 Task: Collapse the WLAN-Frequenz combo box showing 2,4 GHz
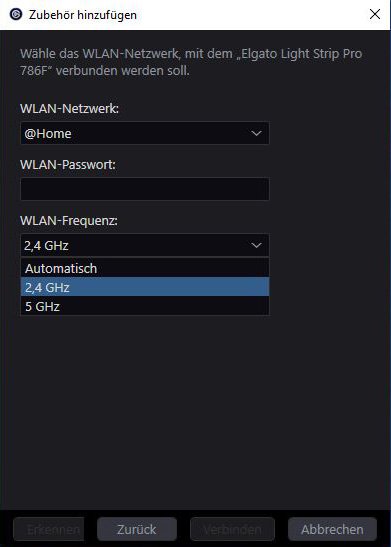145,245
